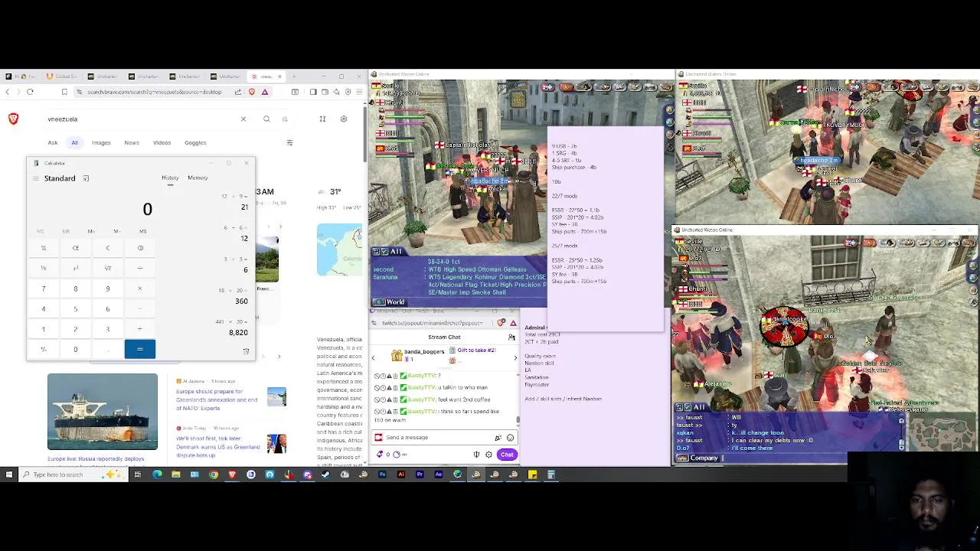980x551 pixels.
Task: Open Photoshop from the taskbar
Action: [382, 474]
